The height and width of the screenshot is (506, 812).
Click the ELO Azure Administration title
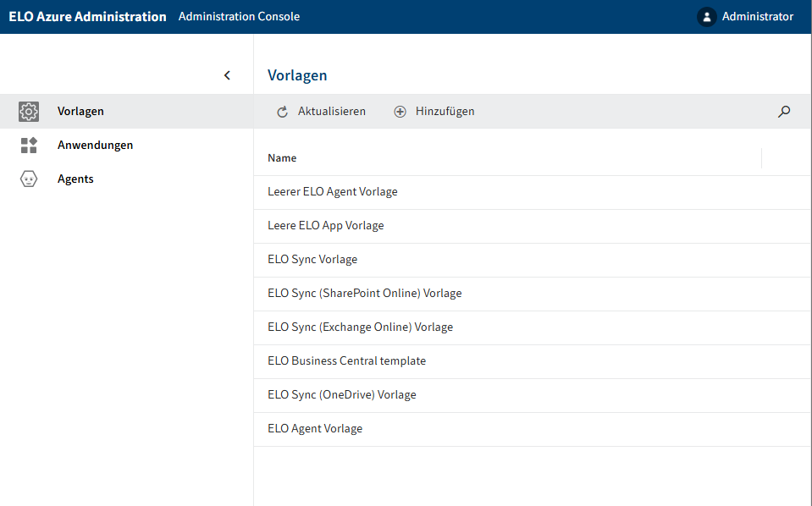click(x=87, y=17)
